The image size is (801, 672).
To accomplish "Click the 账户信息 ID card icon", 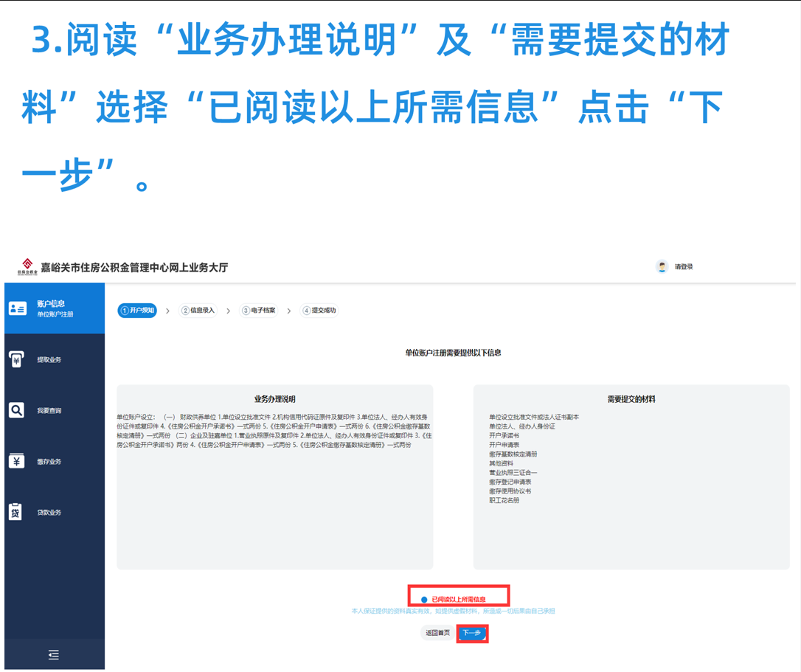I will 17,308.
